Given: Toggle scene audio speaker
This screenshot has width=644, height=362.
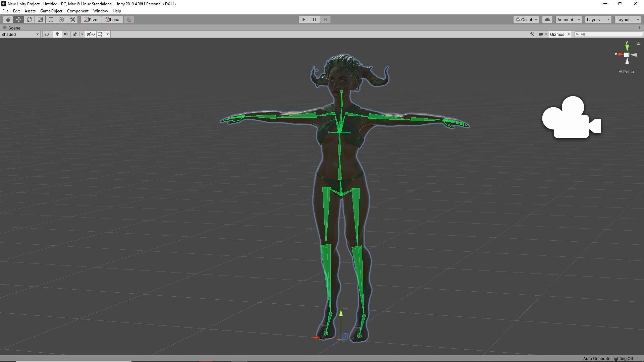Looking at the screenshot, I should pos(66,34).
